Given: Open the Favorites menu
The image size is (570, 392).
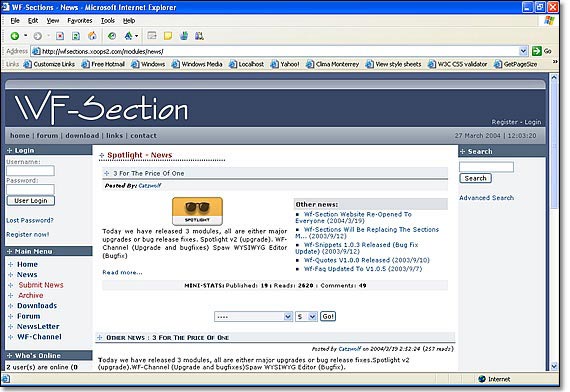Looking at the screenshot, I should pyautogui.click(x=80, y=21).
